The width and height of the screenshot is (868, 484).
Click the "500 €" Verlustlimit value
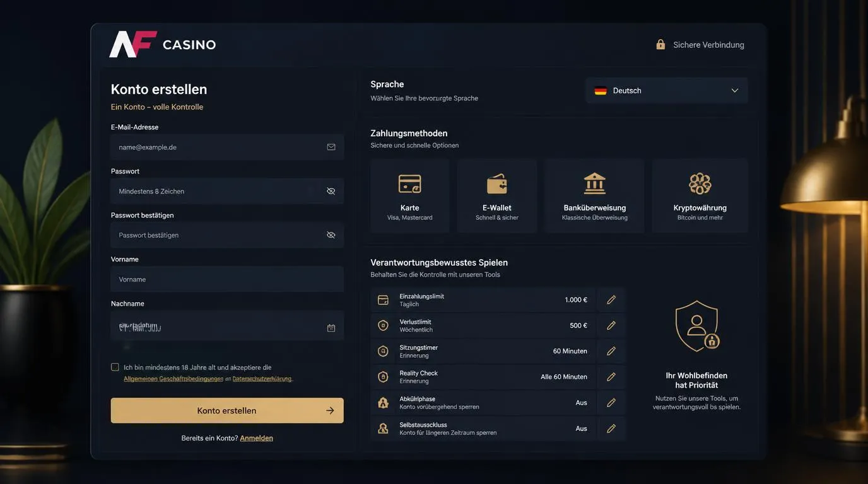578,326
